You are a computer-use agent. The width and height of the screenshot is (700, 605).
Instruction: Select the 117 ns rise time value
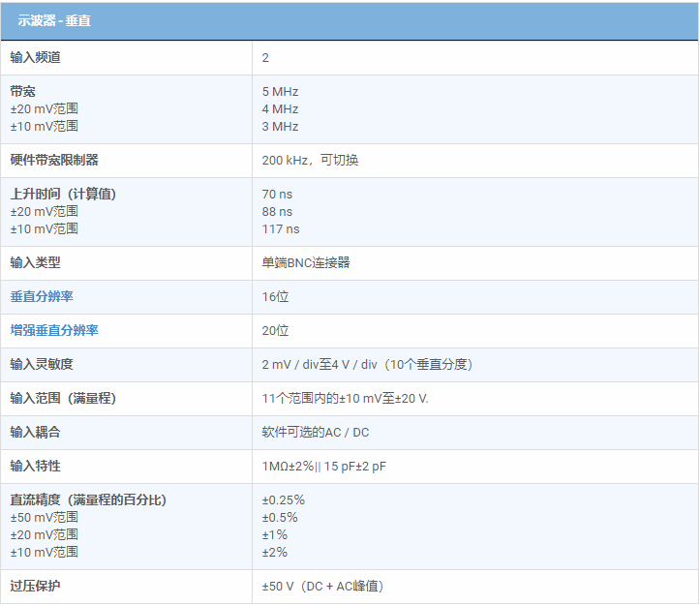pyautogui.click(x=281, y=228)
